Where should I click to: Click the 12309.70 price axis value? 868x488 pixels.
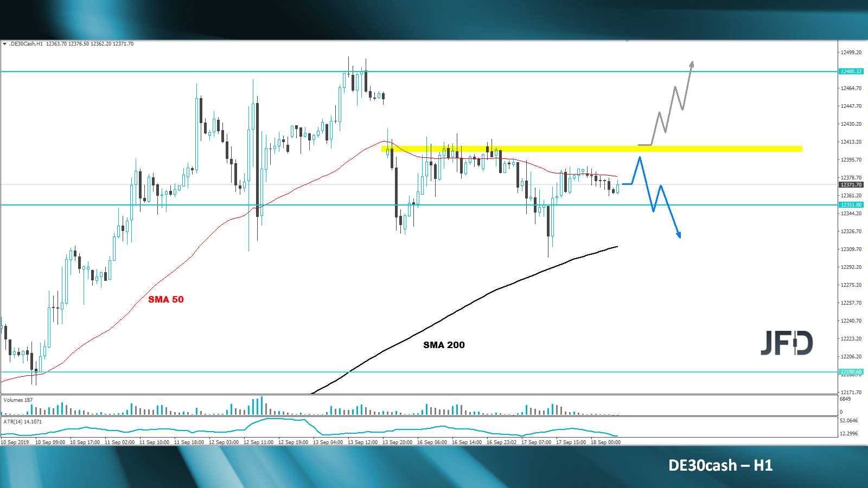click(x=851, y=249)
